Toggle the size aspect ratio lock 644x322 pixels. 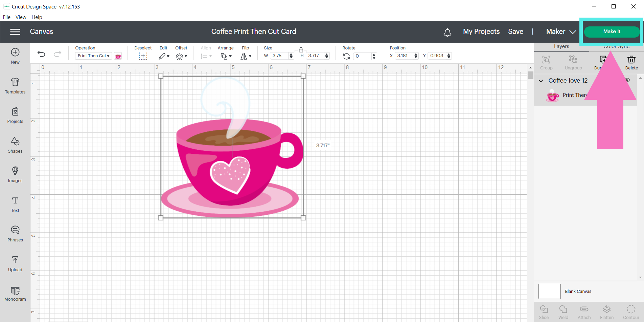tap(301, 49)
